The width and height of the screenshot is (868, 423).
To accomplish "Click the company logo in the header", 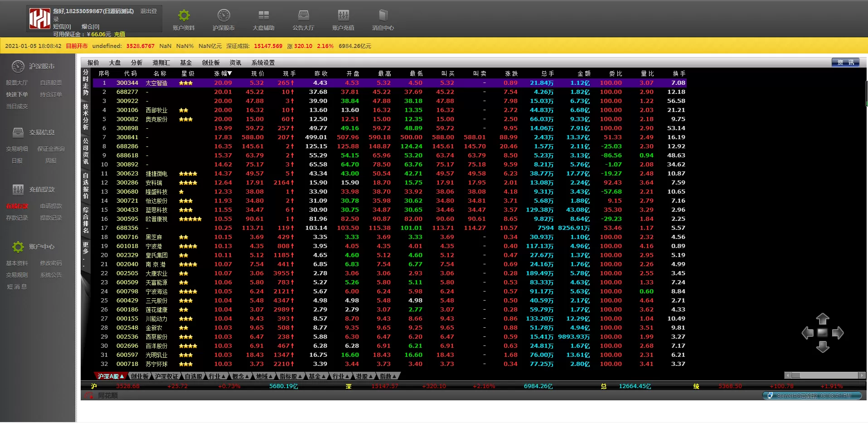I will tap(39, 19).
